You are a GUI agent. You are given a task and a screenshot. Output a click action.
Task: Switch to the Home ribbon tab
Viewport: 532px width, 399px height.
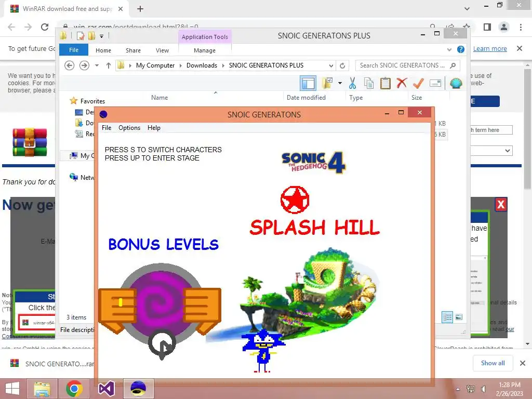[x=103, y=50]
